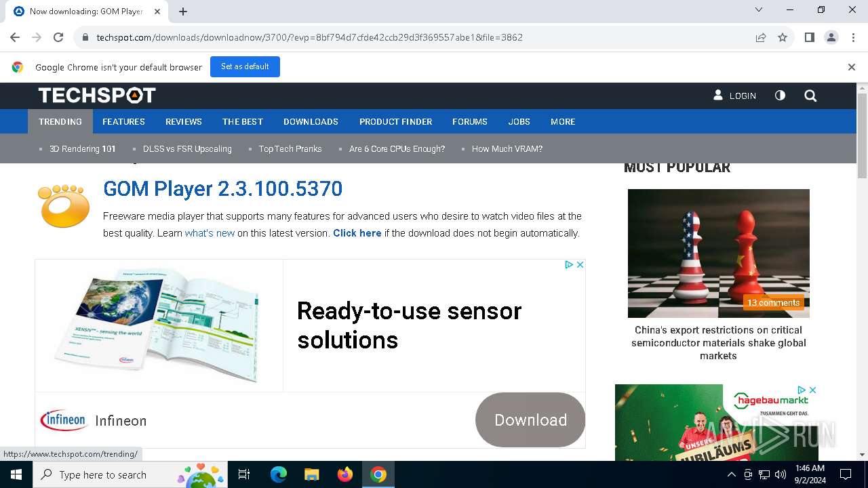Open the Forums section
This screenshot has height=488, width=868.
[470, 121]
